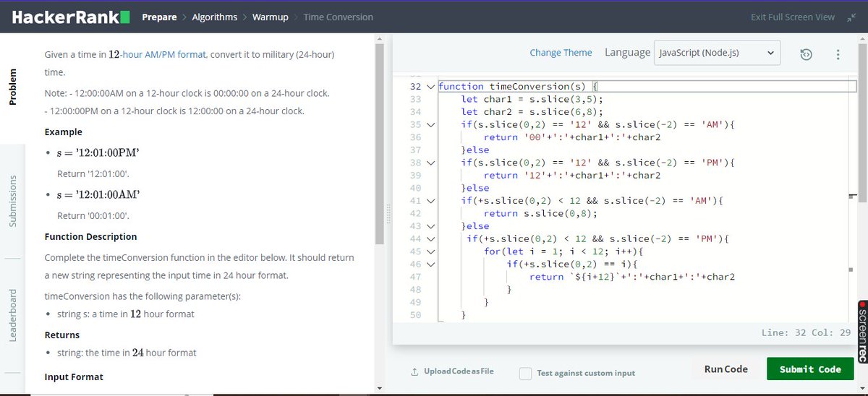The height and width of the screenshot is (396, 868).
Task: Collapse the else block at line 43
Action: tap(431, 225)
